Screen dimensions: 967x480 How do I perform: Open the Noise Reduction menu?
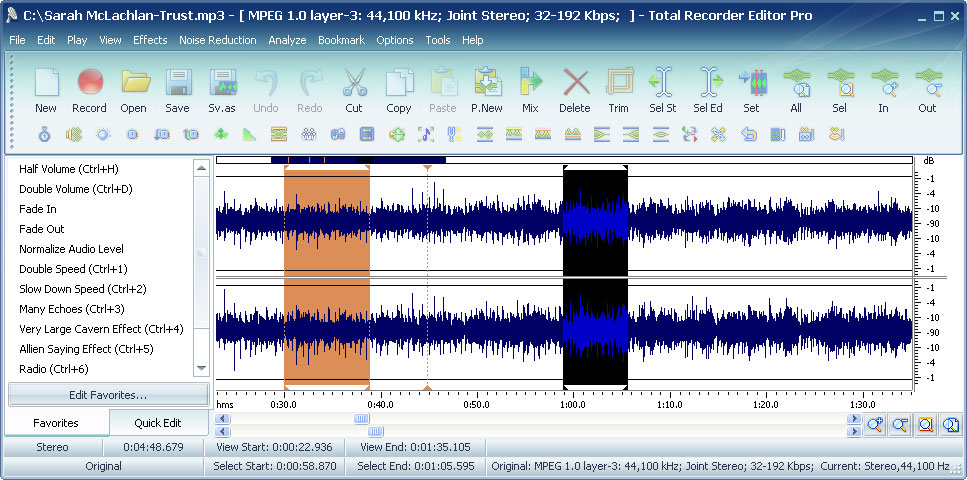[218, 40]
